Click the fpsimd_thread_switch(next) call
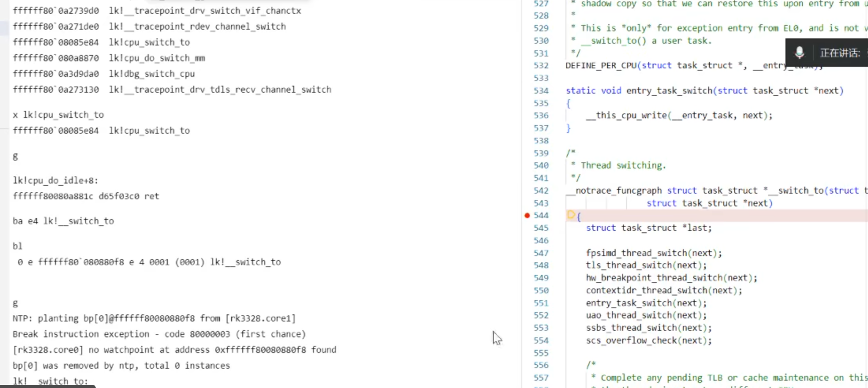The width and height of the screenshot is (868, 388). click(x=654, y=253)
